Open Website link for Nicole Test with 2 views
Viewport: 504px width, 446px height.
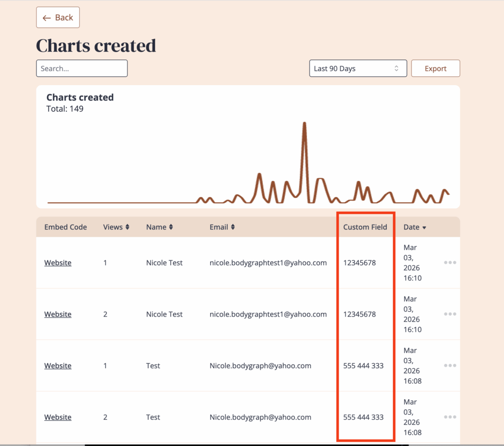tap(58, 314)
